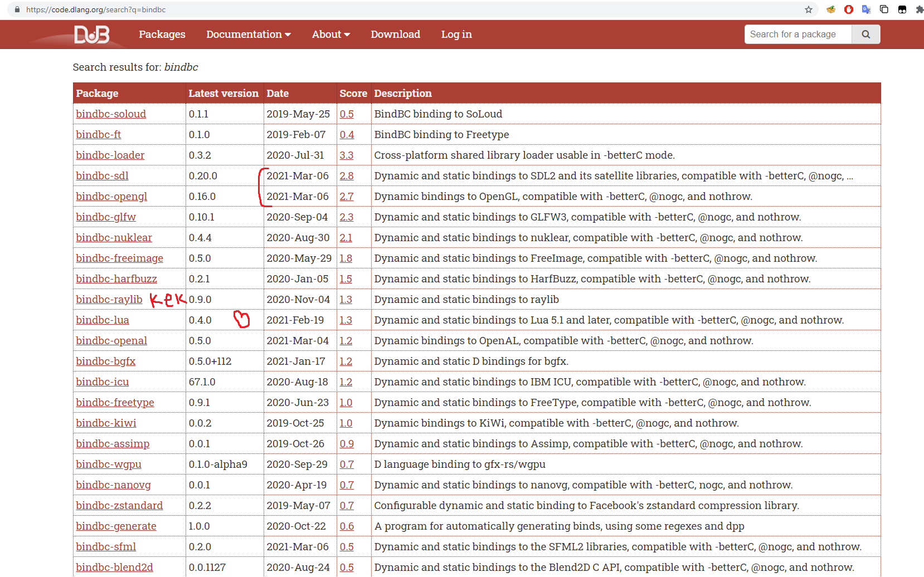This screenshot has height=577, width=924.
Task: Click the date '2021-Feb-19' of bindbc-lua
Action: click(x=295, y=320)
